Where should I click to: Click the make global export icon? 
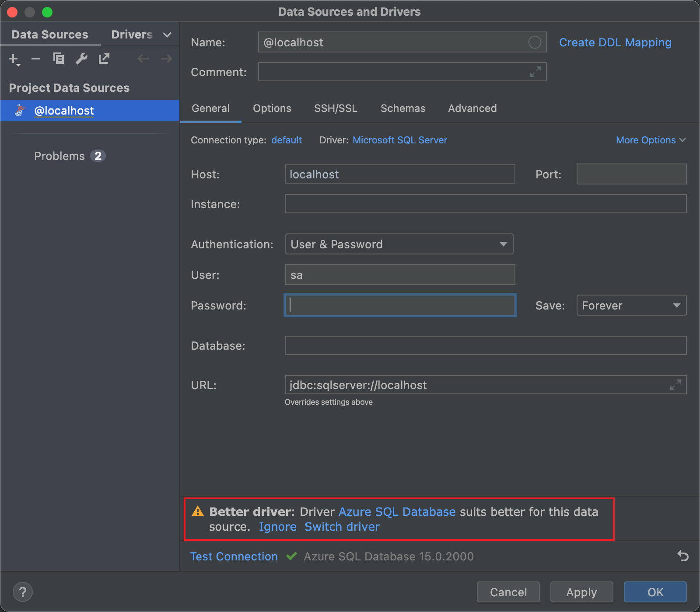click(104, 59)
